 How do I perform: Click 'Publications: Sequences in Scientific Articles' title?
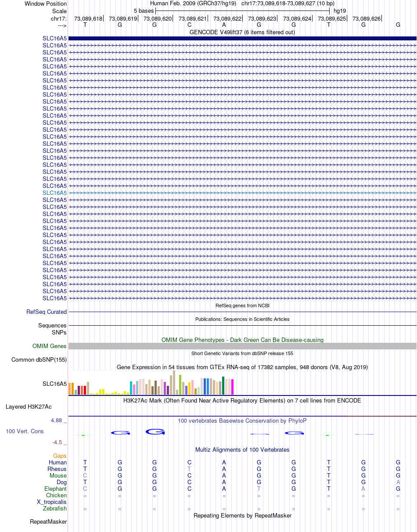(x=242, y=319)
